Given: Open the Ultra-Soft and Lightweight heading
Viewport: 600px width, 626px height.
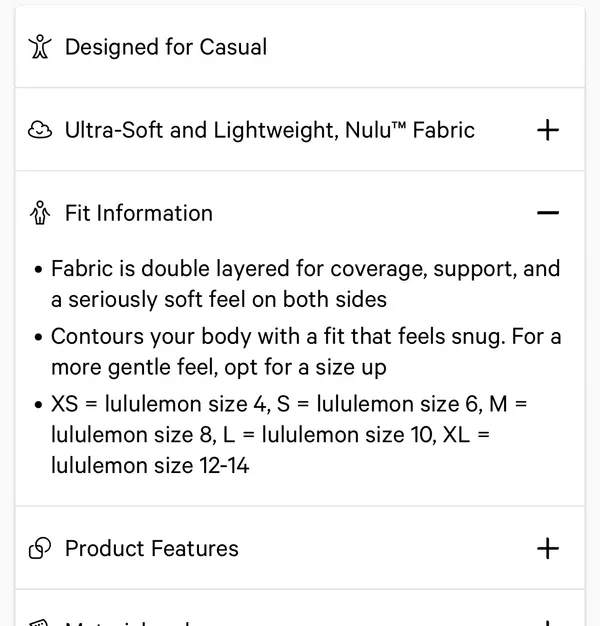Looking at the screenshot, I should pyautogui.click(x=270, y=130).
